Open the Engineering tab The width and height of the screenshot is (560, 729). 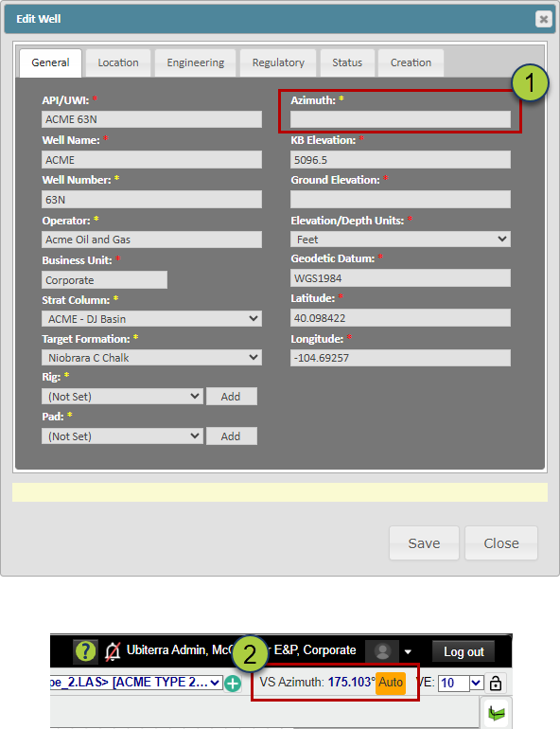[196, 62]
